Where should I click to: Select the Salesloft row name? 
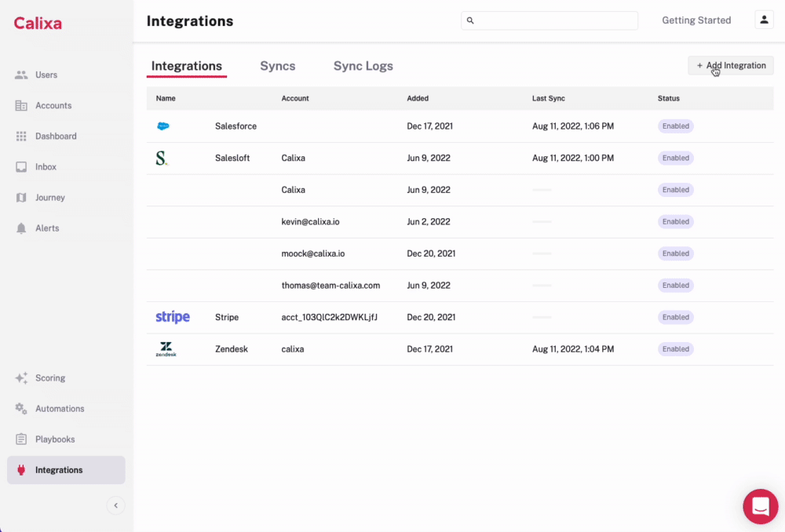tap(232, 159)
